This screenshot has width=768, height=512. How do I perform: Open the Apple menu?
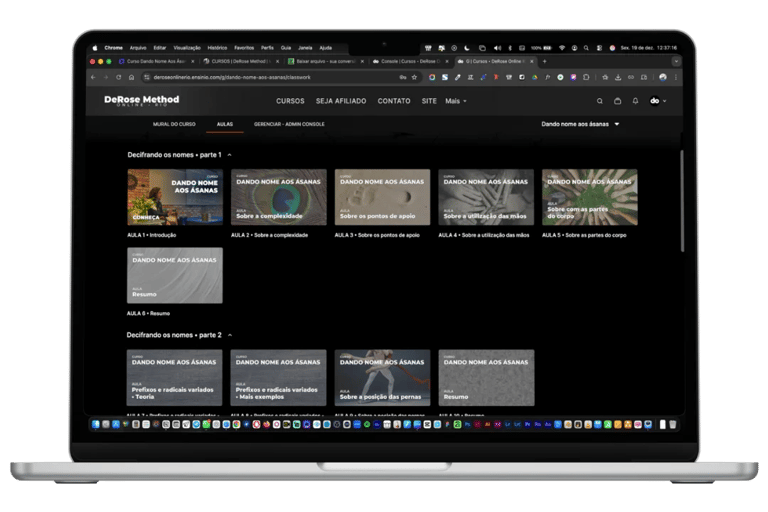point(95,48)
